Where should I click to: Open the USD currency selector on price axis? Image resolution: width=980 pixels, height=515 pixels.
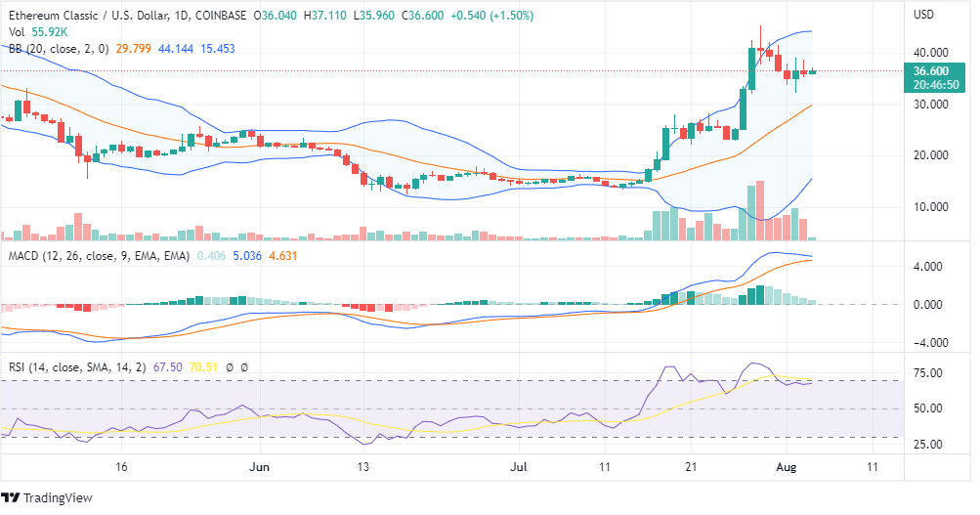point(922,16)
